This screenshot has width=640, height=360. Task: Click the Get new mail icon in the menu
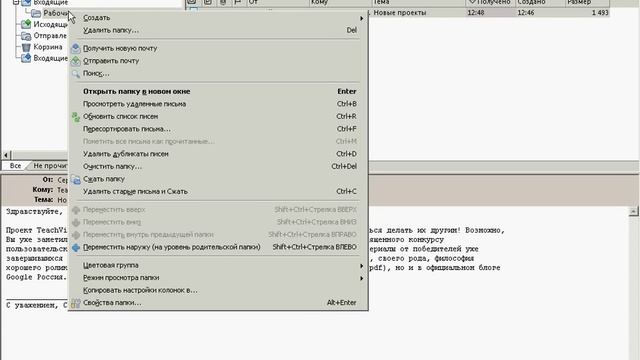point(76,48)
